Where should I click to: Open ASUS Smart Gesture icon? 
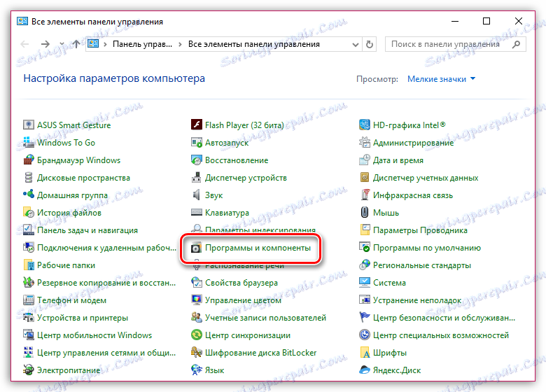tap(28, 125)
